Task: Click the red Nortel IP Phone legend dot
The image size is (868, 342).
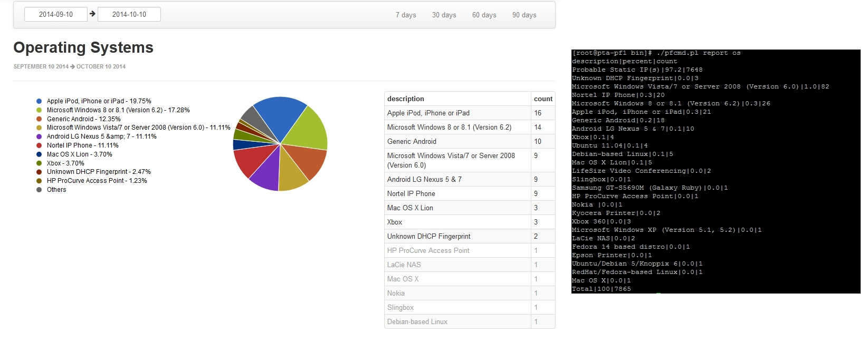Action: (39, 145)
